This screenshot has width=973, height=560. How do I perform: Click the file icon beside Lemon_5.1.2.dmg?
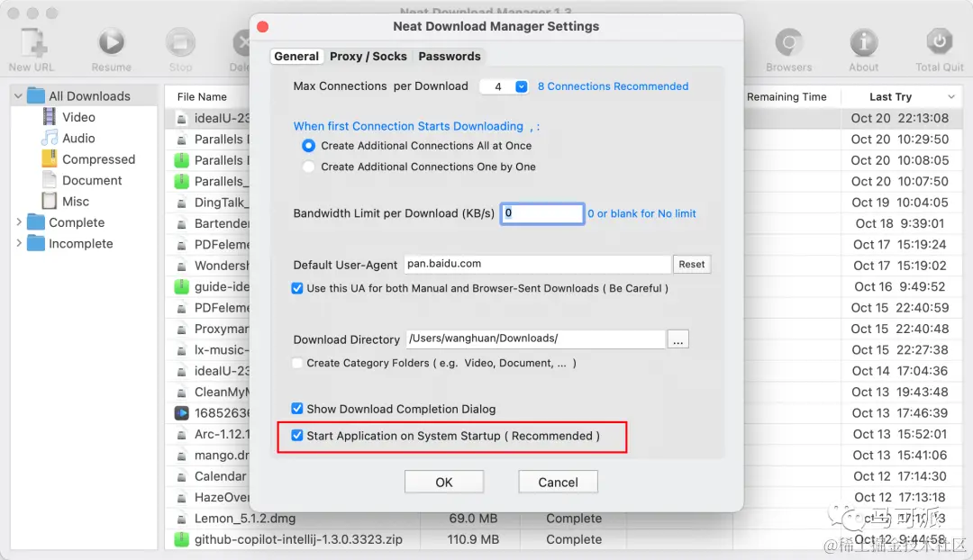[182, 519]
